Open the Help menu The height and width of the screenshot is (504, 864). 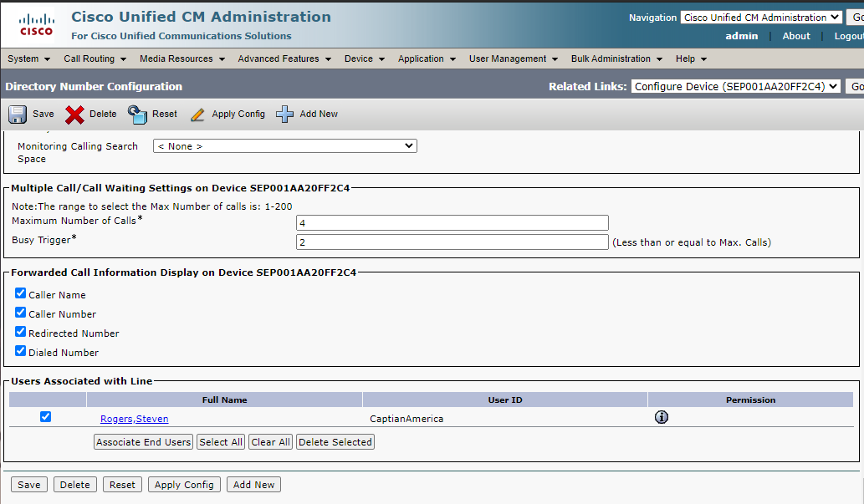691,59
